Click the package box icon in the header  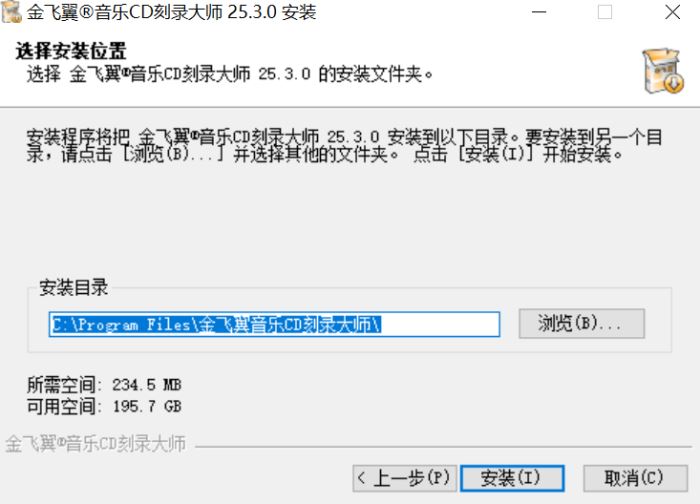pyautogui.click(x=663, y=71)
